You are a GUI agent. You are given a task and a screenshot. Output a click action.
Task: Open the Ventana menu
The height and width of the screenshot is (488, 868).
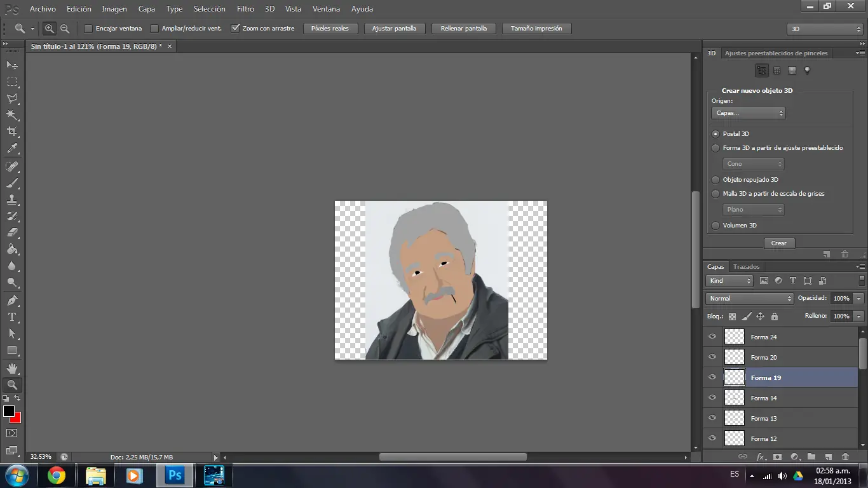coord(326,9)
